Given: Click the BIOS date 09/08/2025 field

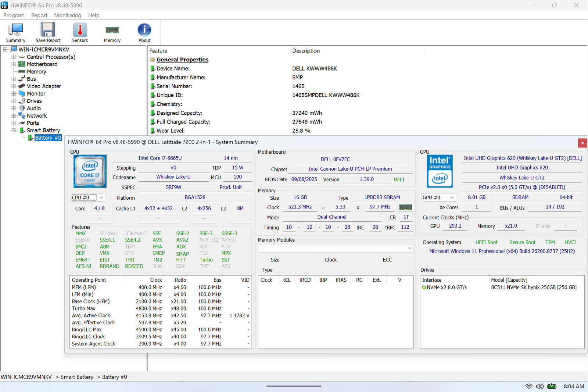Looking at the screenshot, I should coord(304,179).
